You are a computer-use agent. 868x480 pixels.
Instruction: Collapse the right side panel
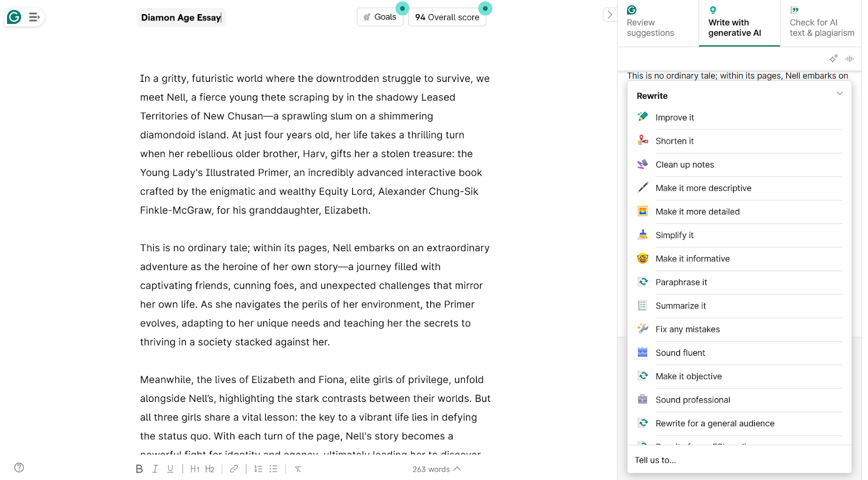(610, 15)
